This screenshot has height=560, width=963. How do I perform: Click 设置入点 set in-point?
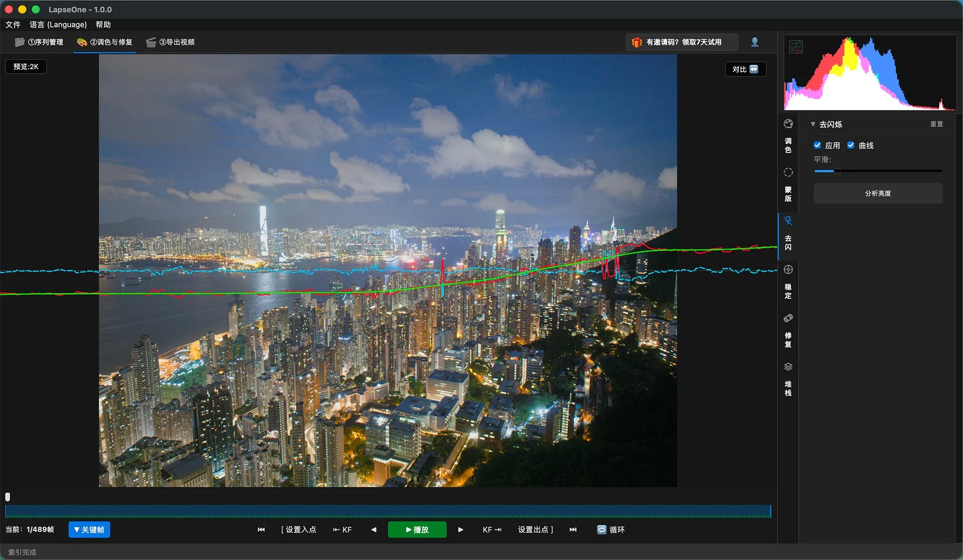click(x=298, y=529)
